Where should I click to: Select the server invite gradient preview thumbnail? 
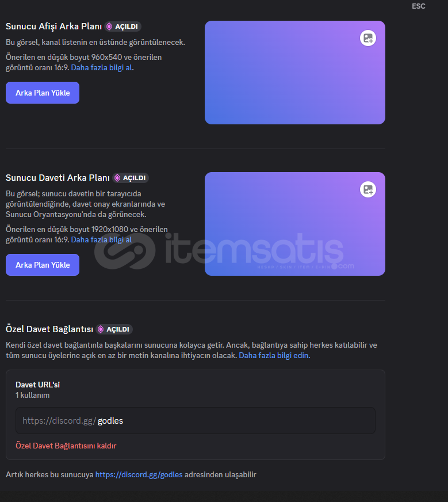295,224
